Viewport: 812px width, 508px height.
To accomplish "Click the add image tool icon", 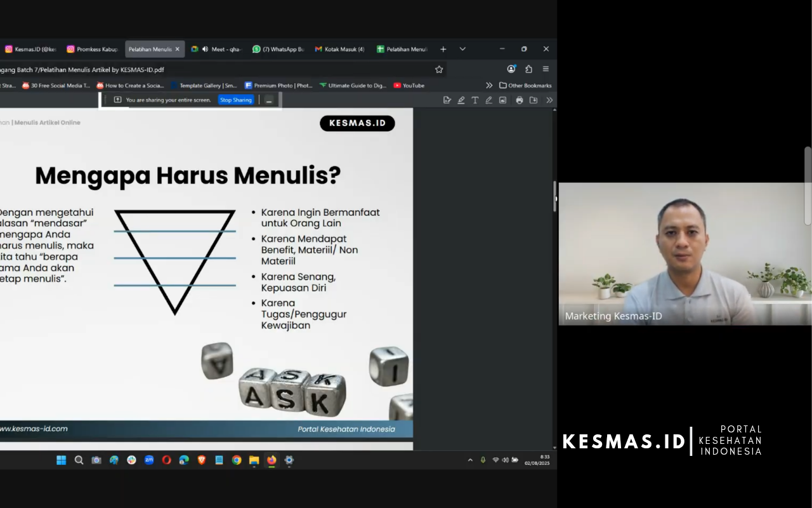I will point(502,100).
